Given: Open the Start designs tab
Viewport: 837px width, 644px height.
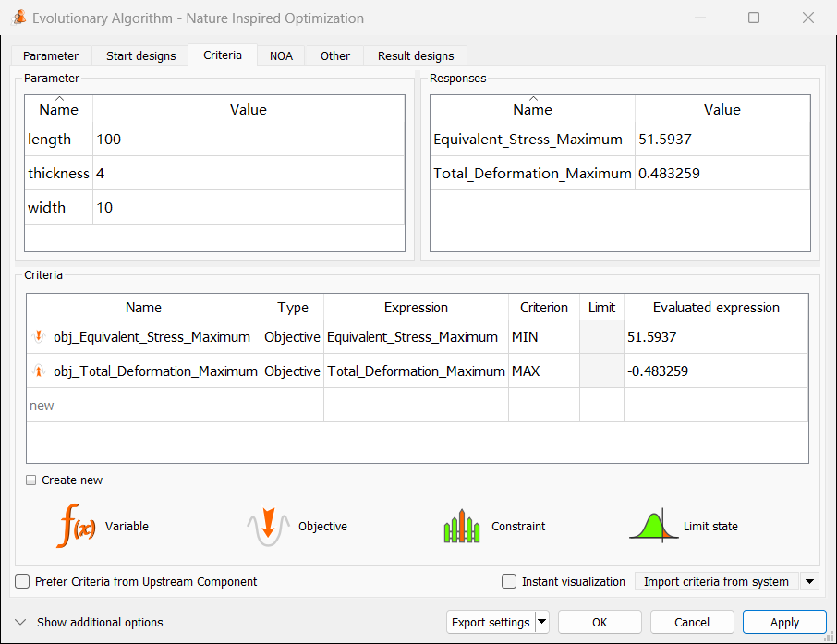Looking at the screenshot, I should (x=141, y=55).
